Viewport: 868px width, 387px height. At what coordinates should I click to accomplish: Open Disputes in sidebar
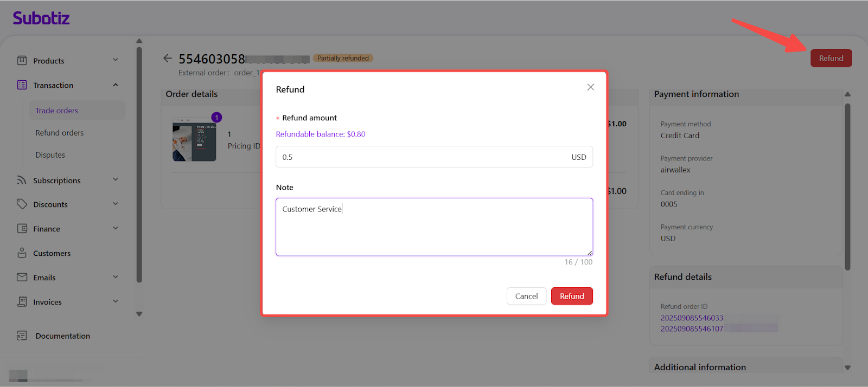click(50, 155)
